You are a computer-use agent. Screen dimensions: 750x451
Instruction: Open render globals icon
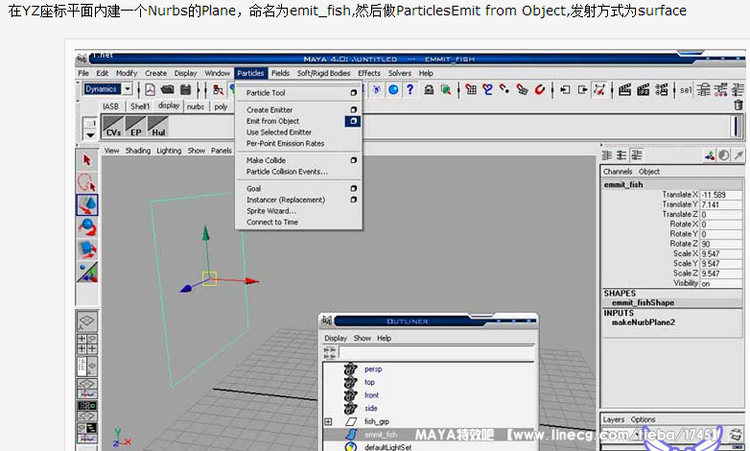point(662,89)
